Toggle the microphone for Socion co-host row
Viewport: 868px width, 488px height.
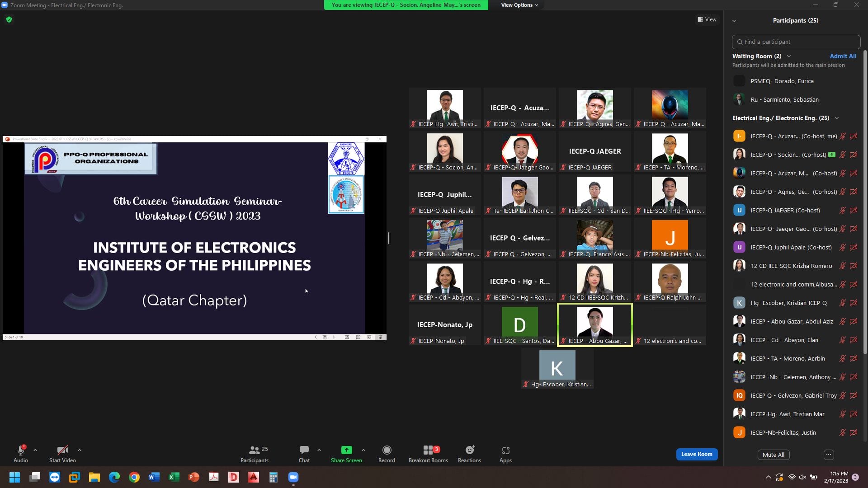tap(843, 155)
